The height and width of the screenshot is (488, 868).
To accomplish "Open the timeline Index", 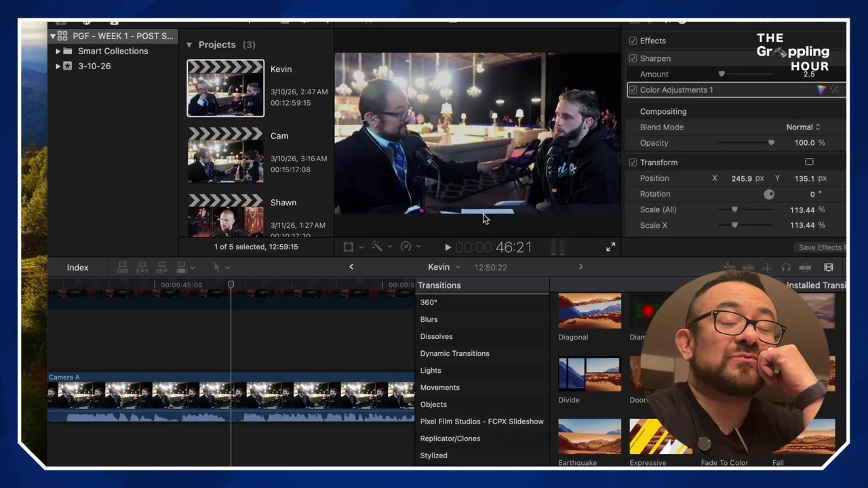I will pos(77,268).
